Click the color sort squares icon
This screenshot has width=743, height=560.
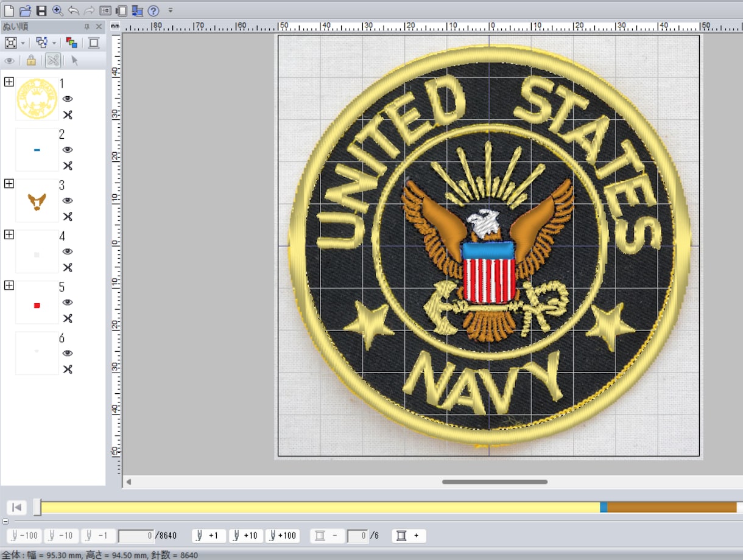[72, 43]
